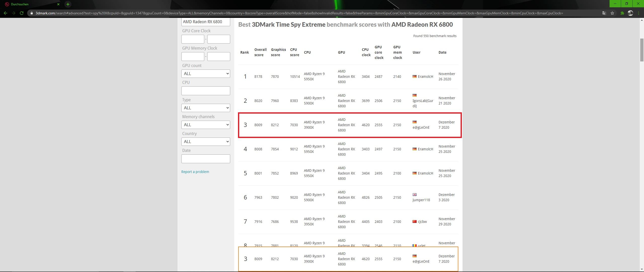The height and width of the screenshot is (272, 644).
Task: Click the Report a problem link
Action: coord(195,172)
